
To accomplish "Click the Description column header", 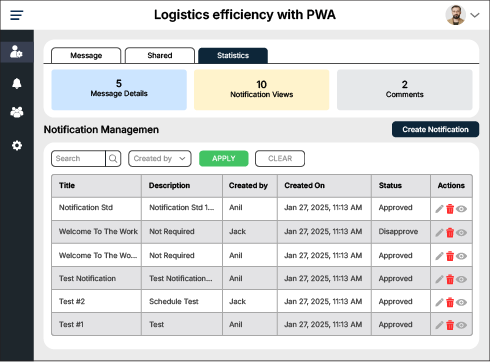I will [x=182, y=186].
